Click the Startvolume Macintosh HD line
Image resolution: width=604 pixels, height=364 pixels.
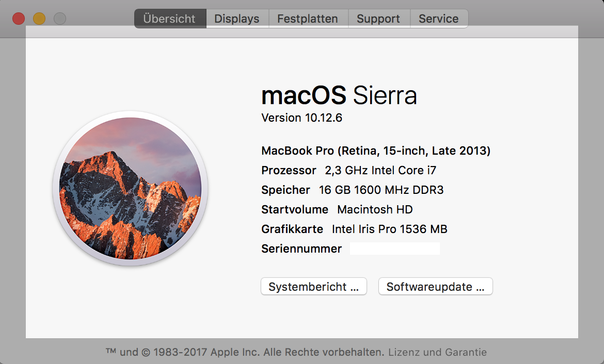tap(337, 210)
